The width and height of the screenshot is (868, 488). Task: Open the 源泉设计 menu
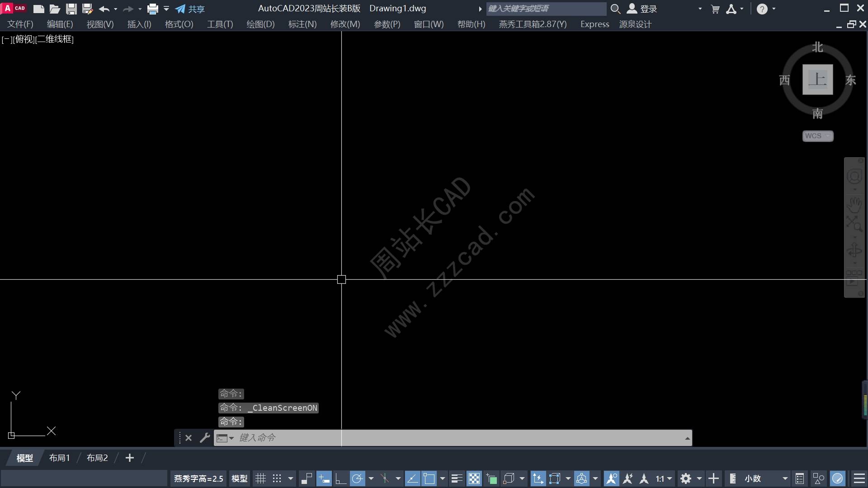tap(635, 24)
